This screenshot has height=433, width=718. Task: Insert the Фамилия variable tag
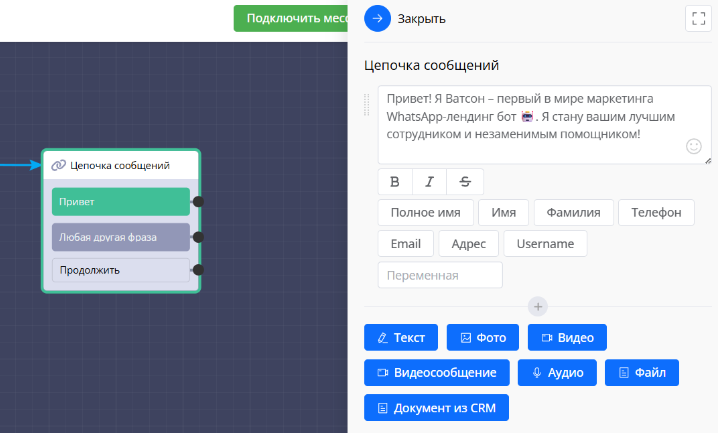point(573,212)
